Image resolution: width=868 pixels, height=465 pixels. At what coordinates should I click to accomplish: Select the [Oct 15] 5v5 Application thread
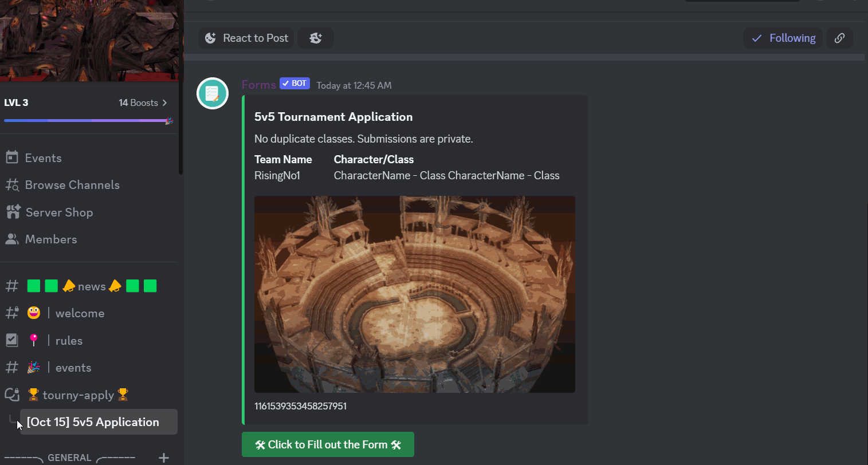tap(99, 422)
